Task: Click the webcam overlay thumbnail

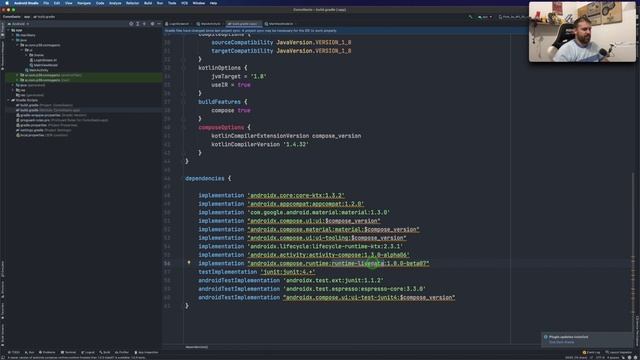Action: 582,31
